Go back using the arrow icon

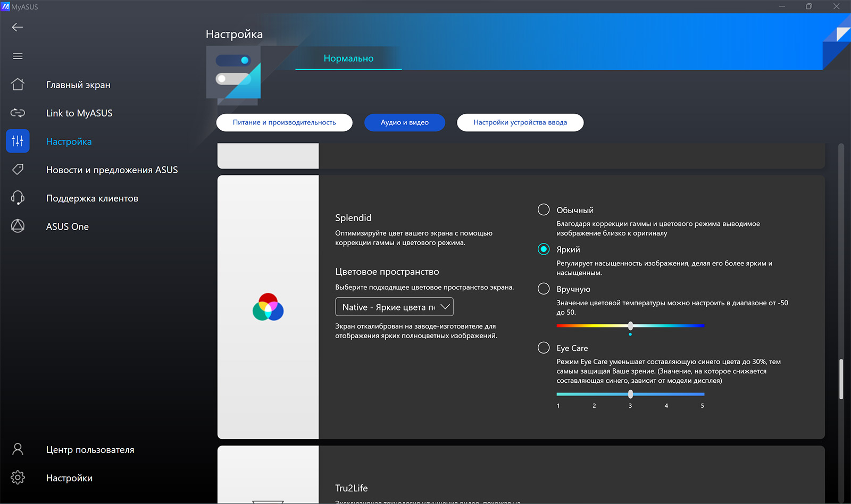click(18, 27)
